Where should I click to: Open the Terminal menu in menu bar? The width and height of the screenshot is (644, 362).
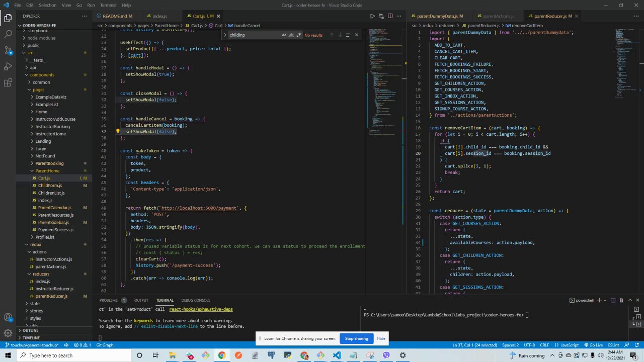[x=108, y=5]
